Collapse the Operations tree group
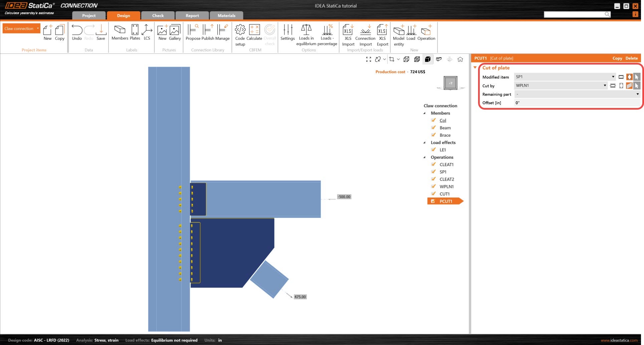Viewport: 644px width, 345px height. point(425,157)
